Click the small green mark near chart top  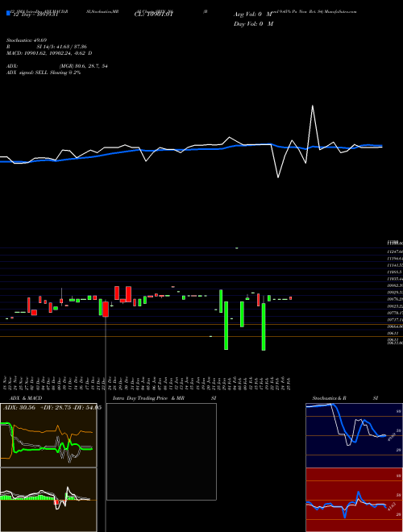[237, 248]
